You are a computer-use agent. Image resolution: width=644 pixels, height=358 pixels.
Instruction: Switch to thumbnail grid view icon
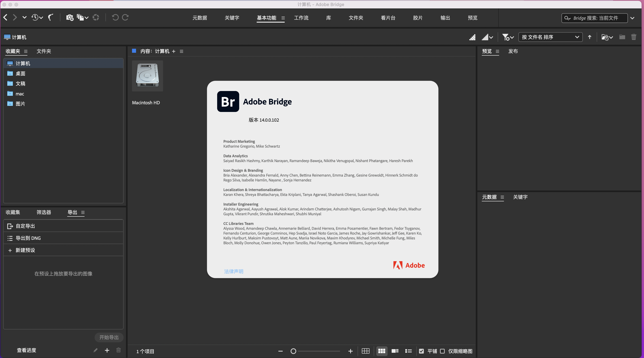[382, 351]
